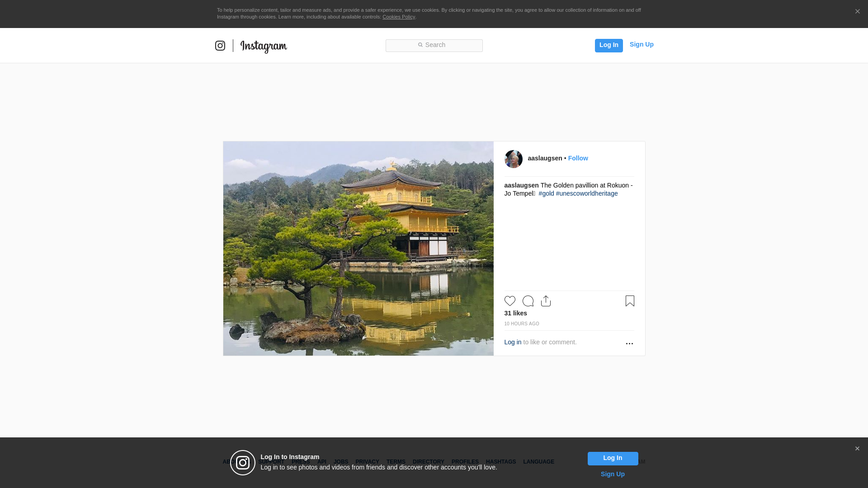The width and height of the screenshot is (868, 488).
Task: Share the post with share icon
Action: coord(546,301)
